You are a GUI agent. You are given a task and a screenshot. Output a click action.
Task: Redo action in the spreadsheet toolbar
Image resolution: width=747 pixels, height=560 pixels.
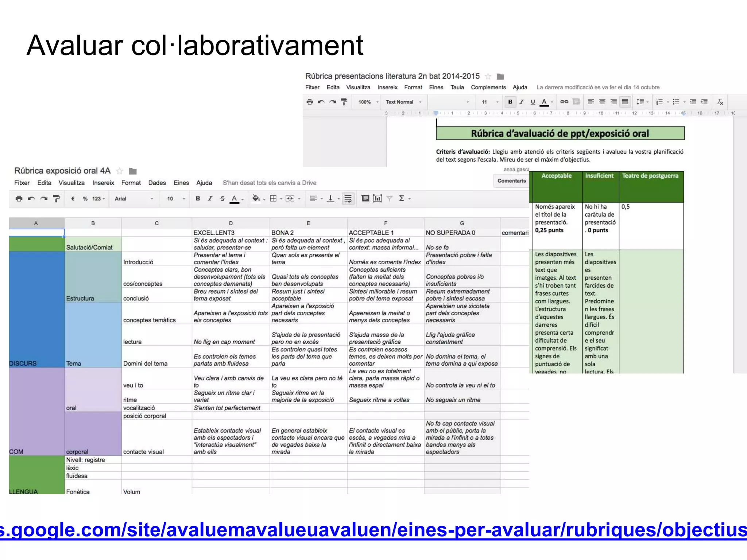[44, 199]
